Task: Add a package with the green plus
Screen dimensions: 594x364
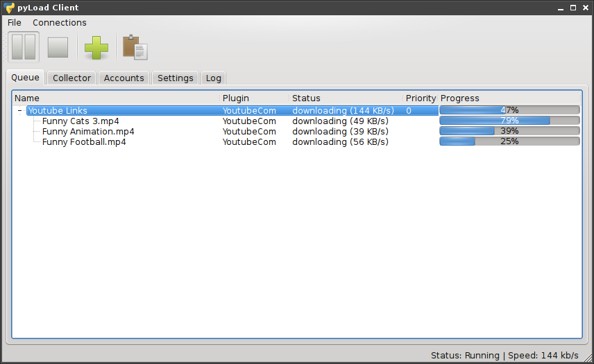Action: [x=96, y=48]
